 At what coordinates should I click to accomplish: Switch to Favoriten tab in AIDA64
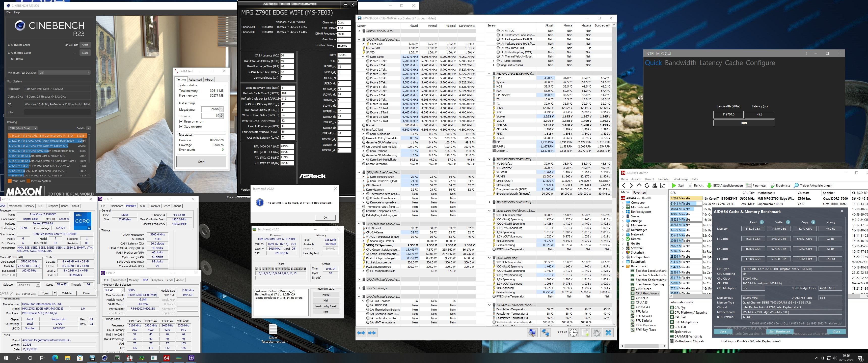[x=639, y=193]
